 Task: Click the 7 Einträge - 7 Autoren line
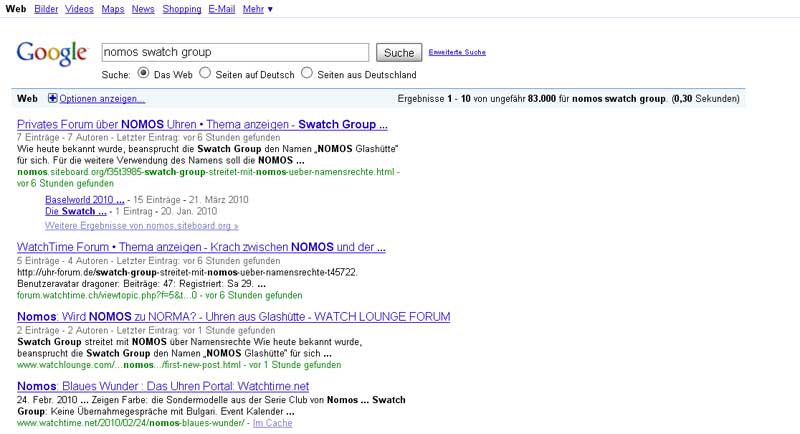click(148, 138)
